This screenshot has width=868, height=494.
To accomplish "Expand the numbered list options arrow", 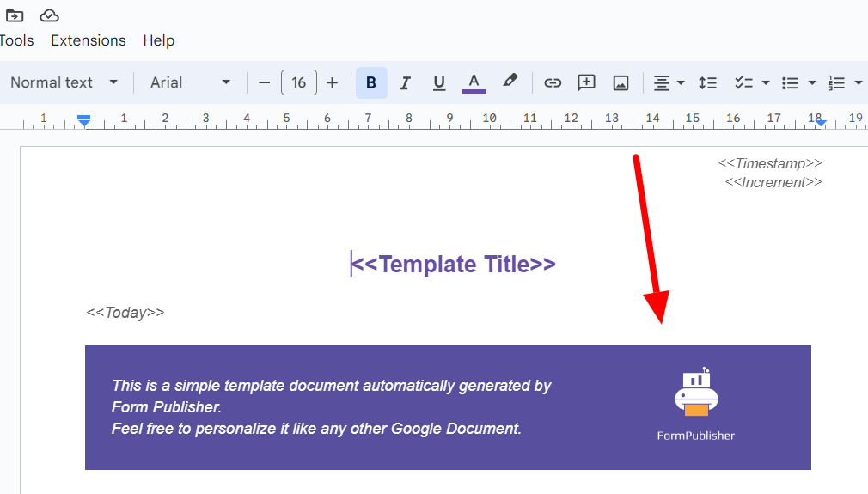I will click(x=859, y=83).
